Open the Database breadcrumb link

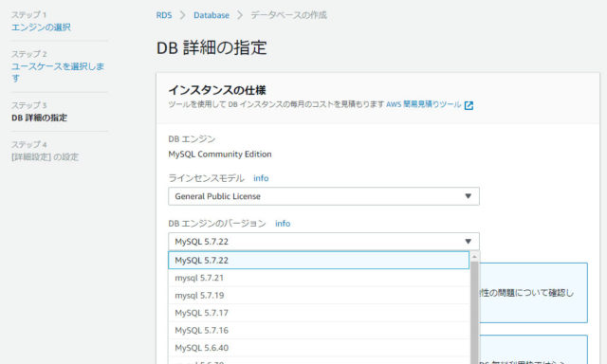(x=212, y=15)
